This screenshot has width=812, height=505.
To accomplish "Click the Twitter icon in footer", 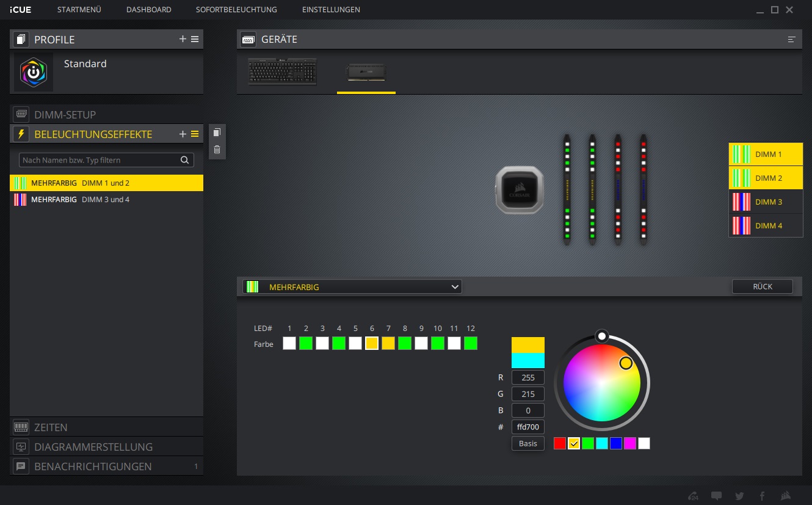I will (739, 496).
